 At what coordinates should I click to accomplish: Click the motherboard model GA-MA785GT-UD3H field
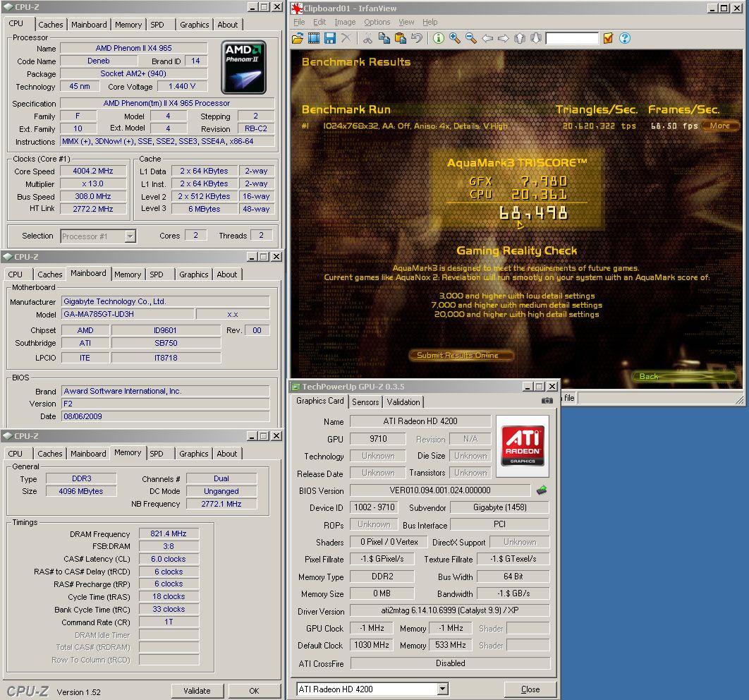[x=128, y=314]
